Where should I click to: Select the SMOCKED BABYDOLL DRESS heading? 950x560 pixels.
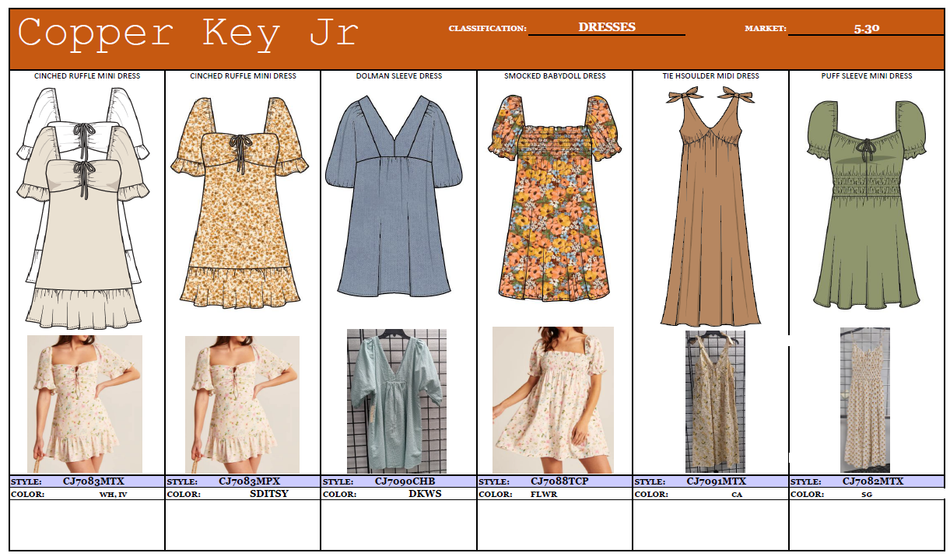pos(555,76)
